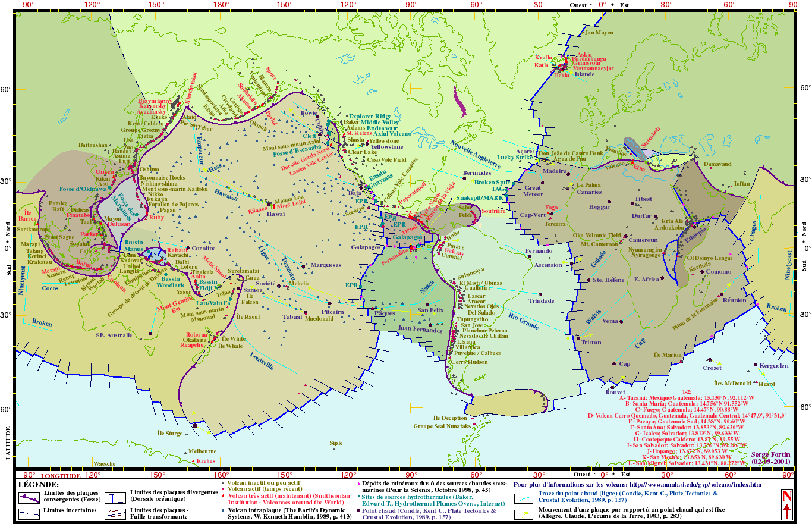Click the 'St. Helens' label
This screenshot has width=812, height=524.
360,134
